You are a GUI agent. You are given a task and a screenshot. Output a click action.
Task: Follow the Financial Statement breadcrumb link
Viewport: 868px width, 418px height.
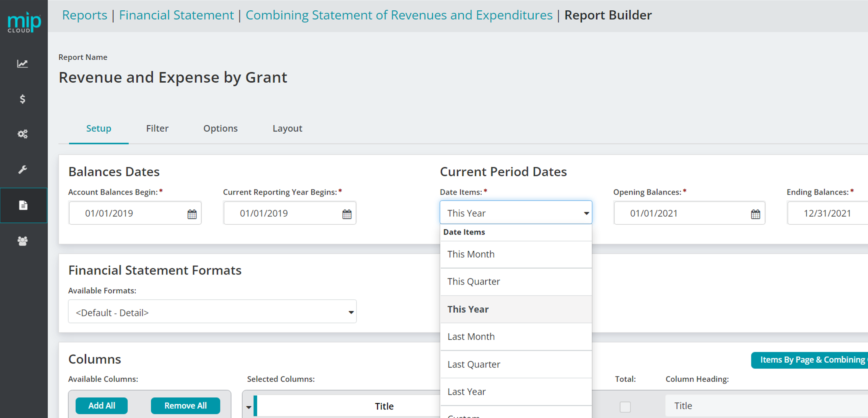pyautogui.click(x=176, y=16)
